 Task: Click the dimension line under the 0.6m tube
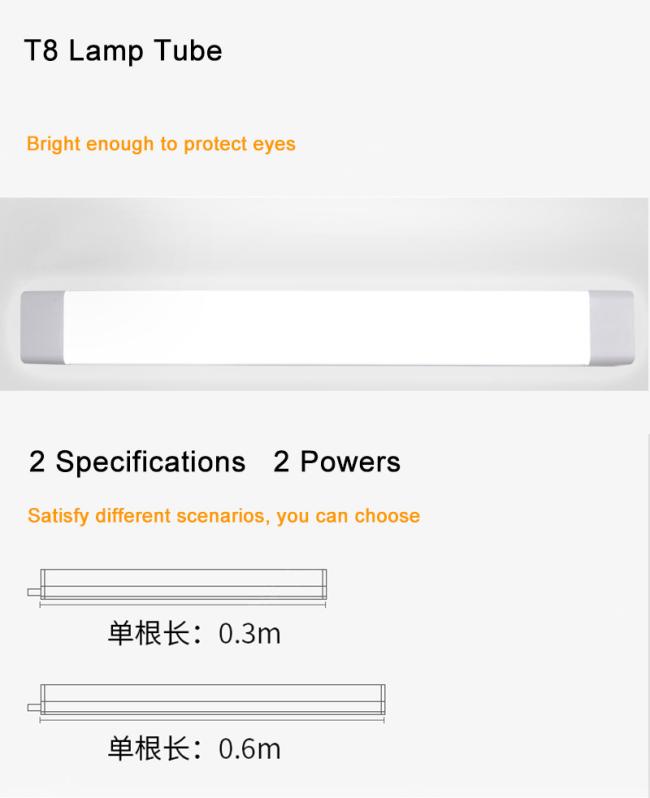(212, 720)
